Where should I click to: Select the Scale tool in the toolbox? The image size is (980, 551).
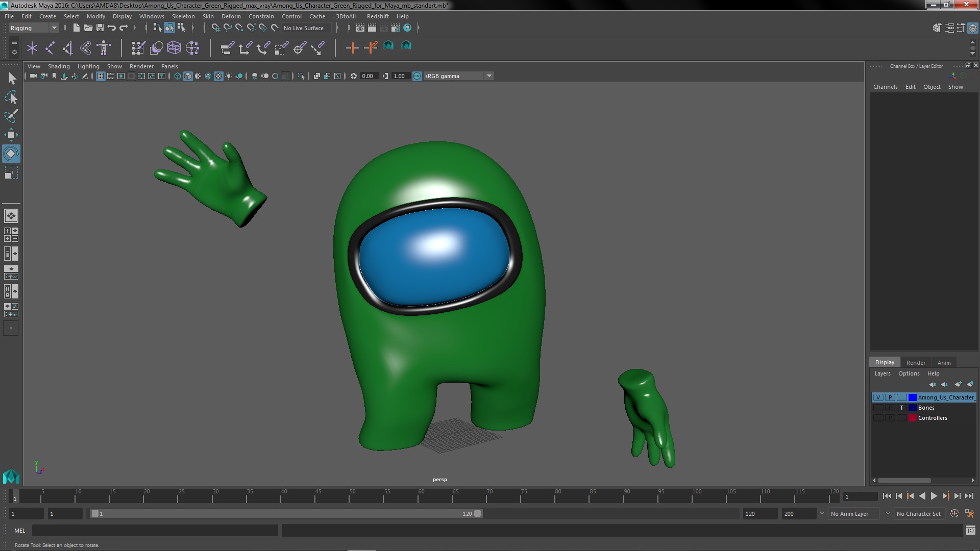(11, 173)
